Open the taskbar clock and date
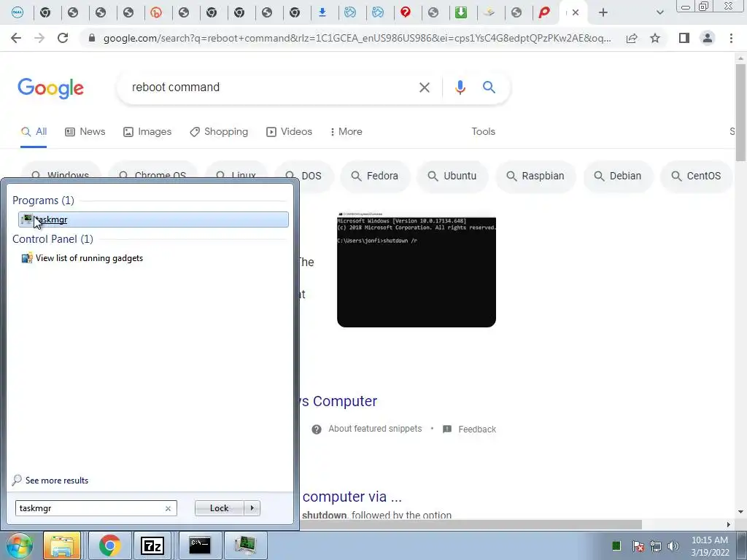Image resolution: width=747 pixels, height=560 pixels. (x=710, y=546)
